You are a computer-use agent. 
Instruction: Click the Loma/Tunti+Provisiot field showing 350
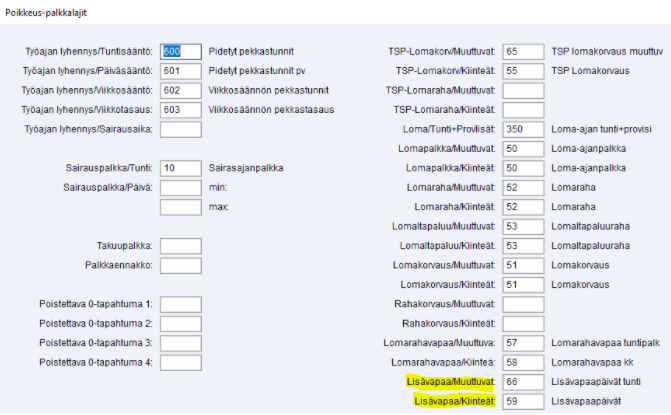coord(524,129)
